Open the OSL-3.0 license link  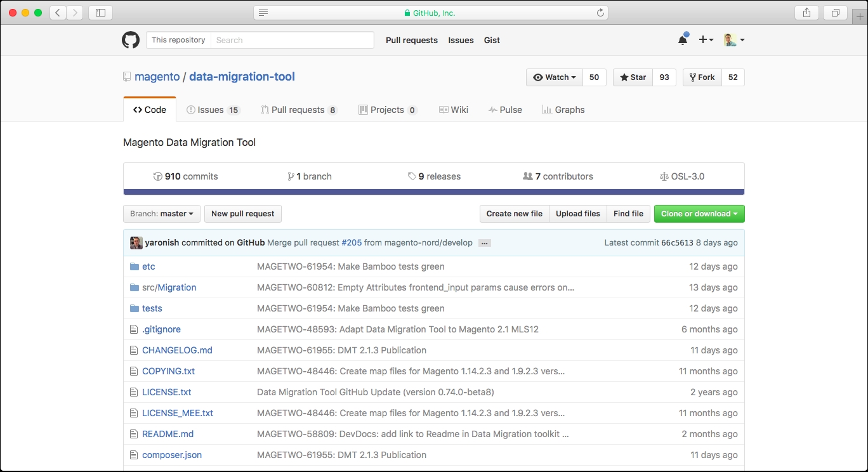682,176
